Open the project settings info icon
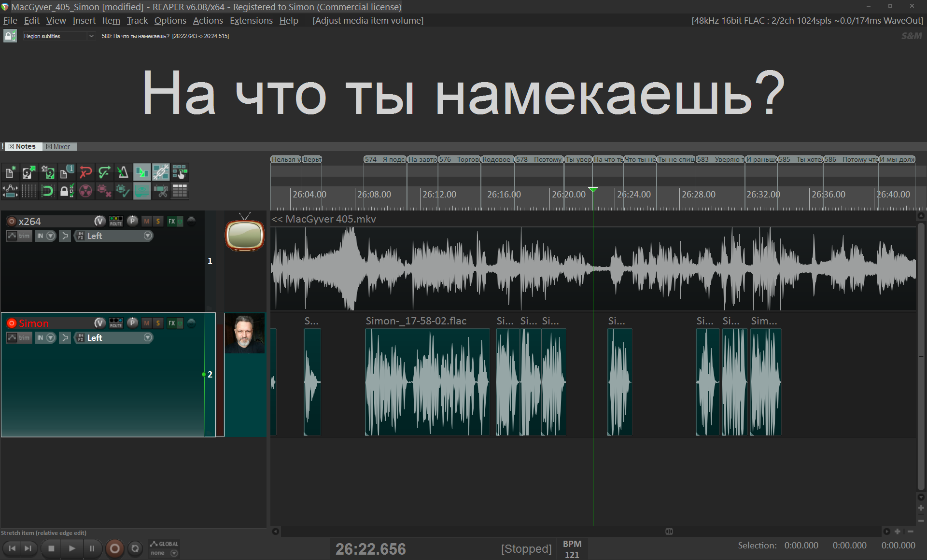927x560 pixels. point(67,172)
